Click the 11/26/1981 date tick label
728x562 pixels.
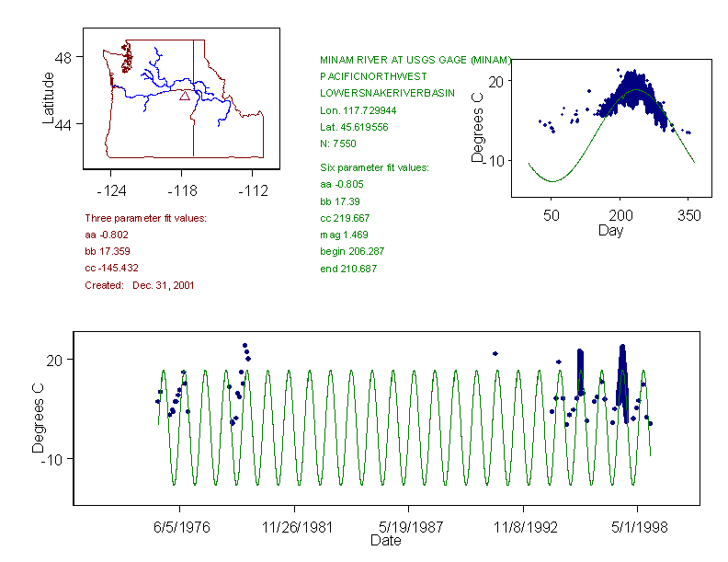[x=295, y=528]
